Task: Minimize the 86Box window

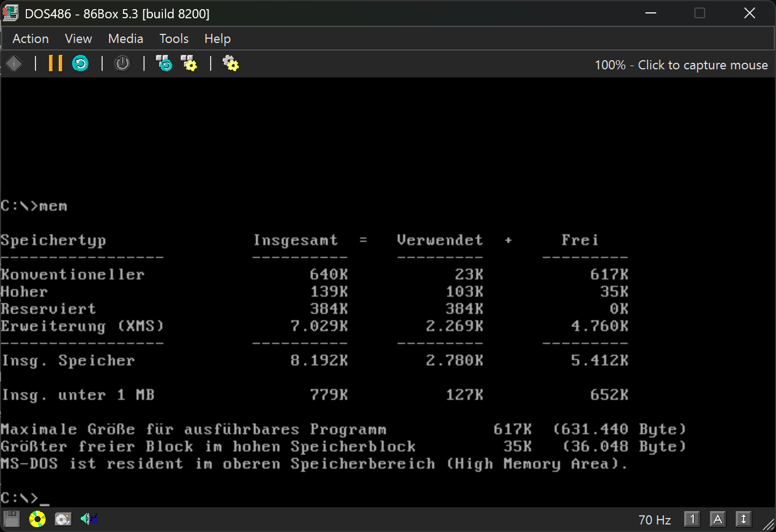Action: (x=651, y=13)
